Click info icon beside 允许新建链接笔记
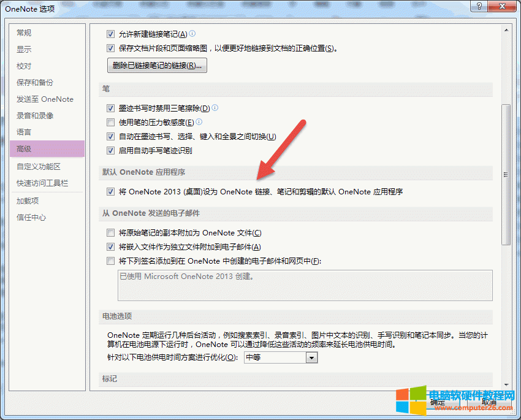 coord(192,34)
